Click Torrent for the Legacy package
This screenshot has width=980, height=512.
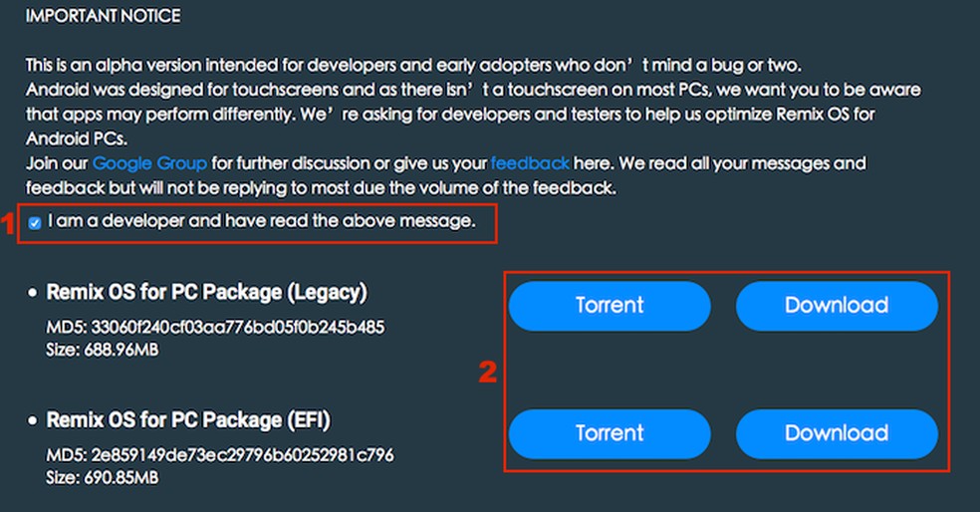pyautogui.click(x=610, y=306)
